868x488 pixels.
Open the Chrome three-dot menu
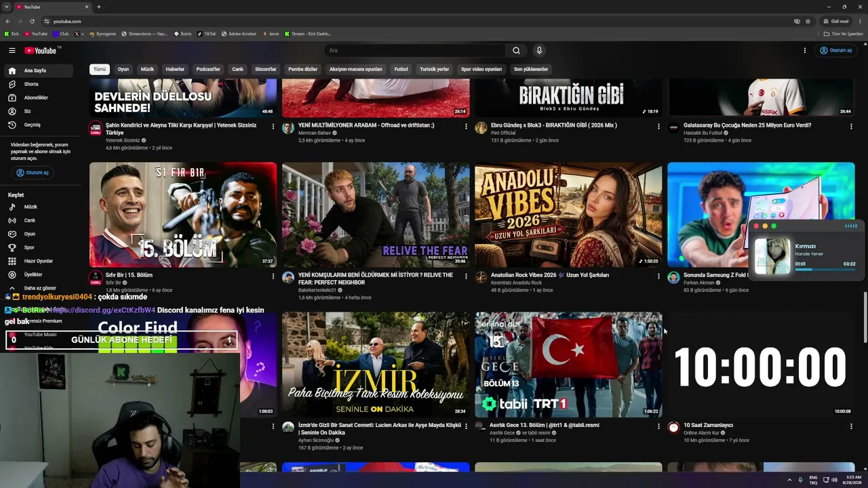tap(861, 21)
